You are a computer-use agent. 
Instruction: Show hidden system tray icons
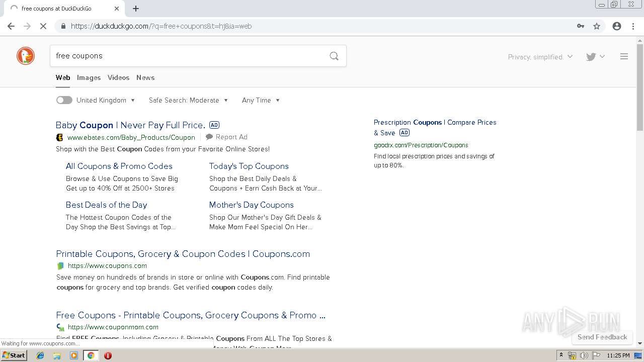coord(561,355)
